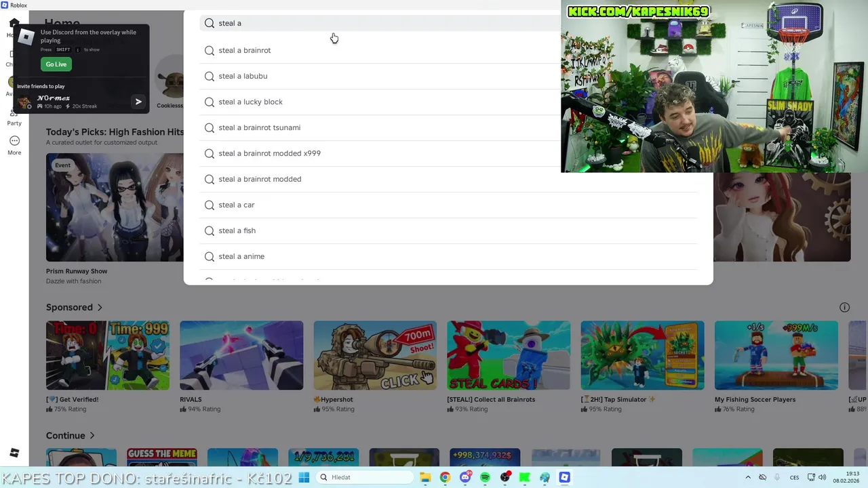The height and width of the screenshot is (488, 868).
Task: Click the RIVALS game title
Action: pos(191,400)
